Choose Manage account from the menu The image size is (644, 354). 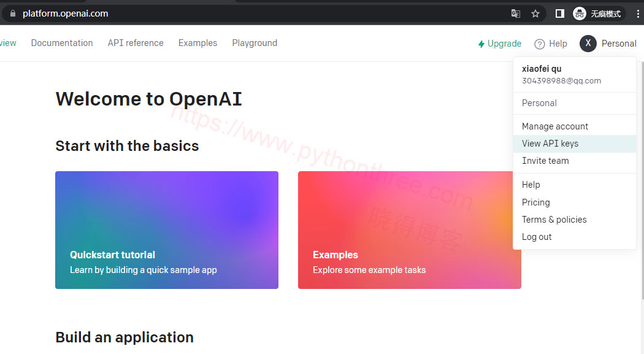click(575, 126)
